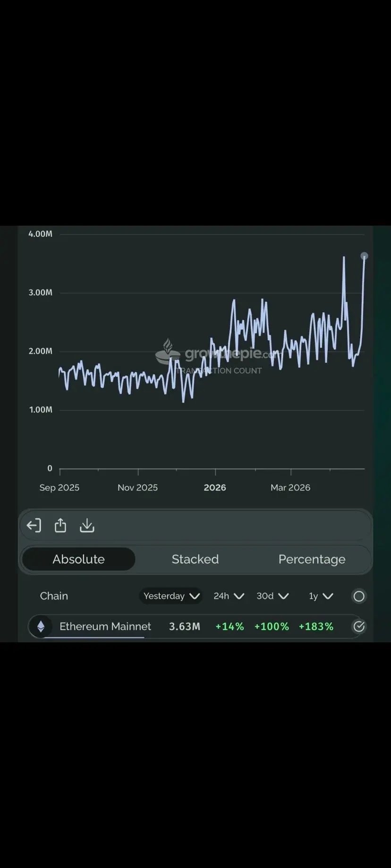Click the +183% yearly change value
Image resolution: width=391 pixels, height=868 pixels.
[x=316, y=626]
